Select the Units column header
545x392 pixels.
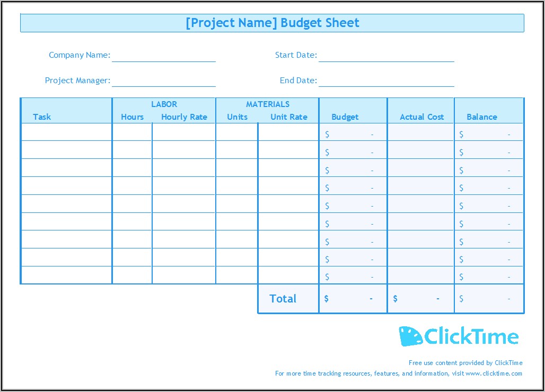[237, 117]
